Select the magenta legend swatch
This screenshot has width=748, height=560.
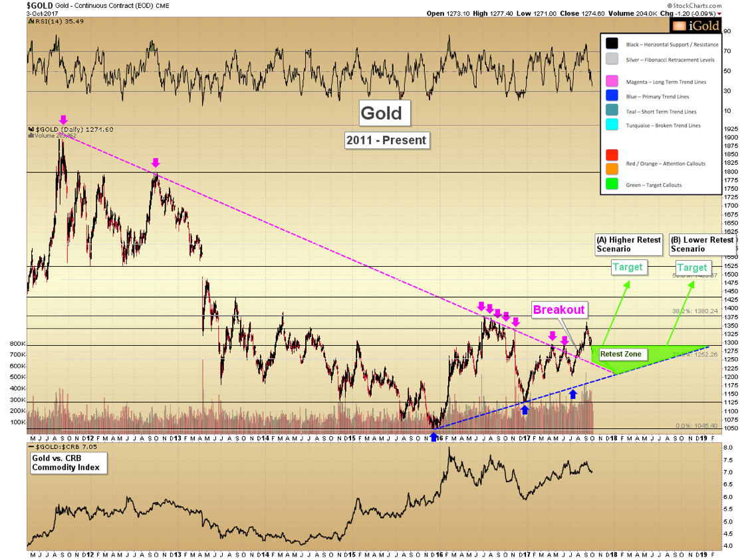613,82
